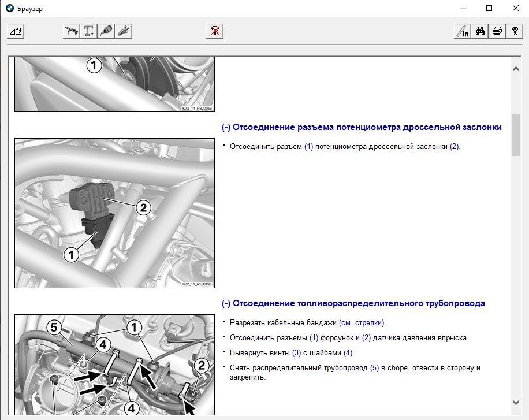Open help with the question mark icon

click(x=514, y=31)
